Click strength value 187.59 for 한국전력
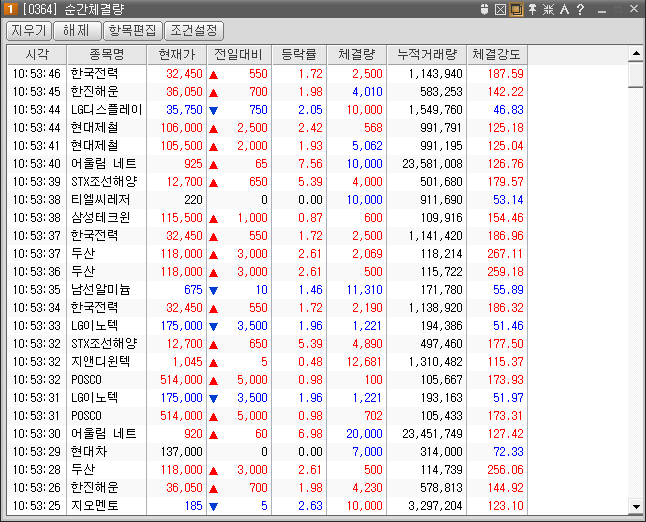 505,74
